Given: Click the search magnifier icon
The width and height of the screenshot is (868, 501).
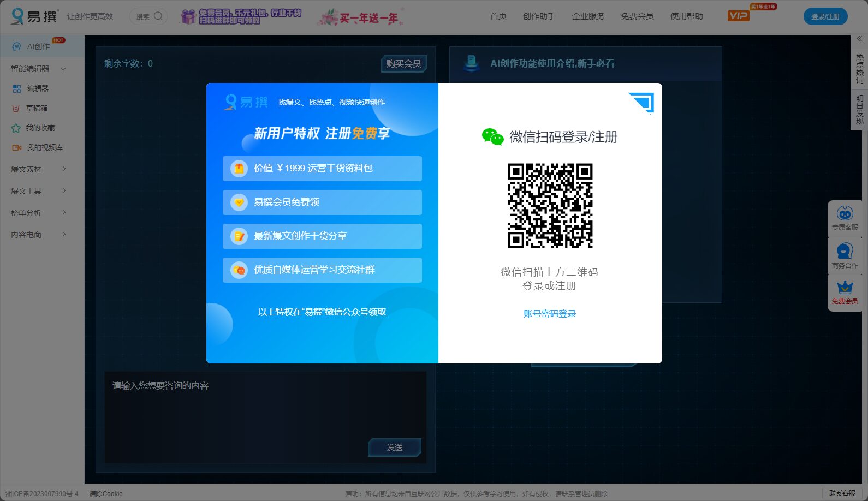Looking at the screenshot, I should [158, 16].
